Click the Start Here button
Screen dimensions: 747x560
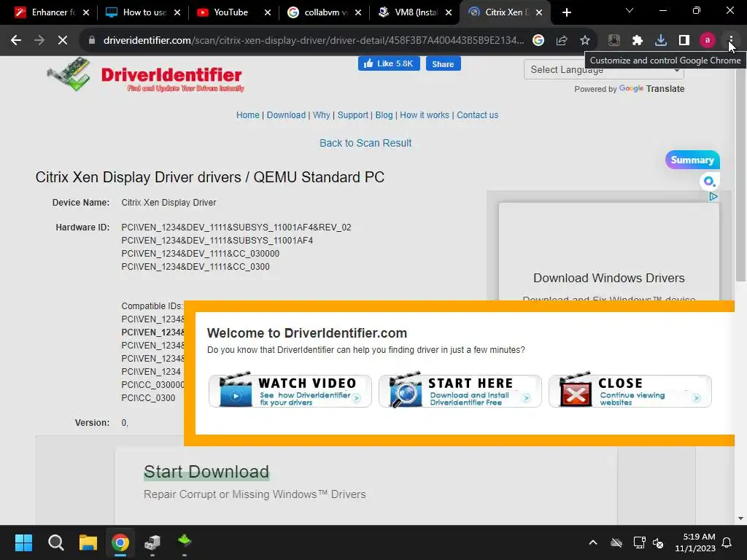click(460, 391)
